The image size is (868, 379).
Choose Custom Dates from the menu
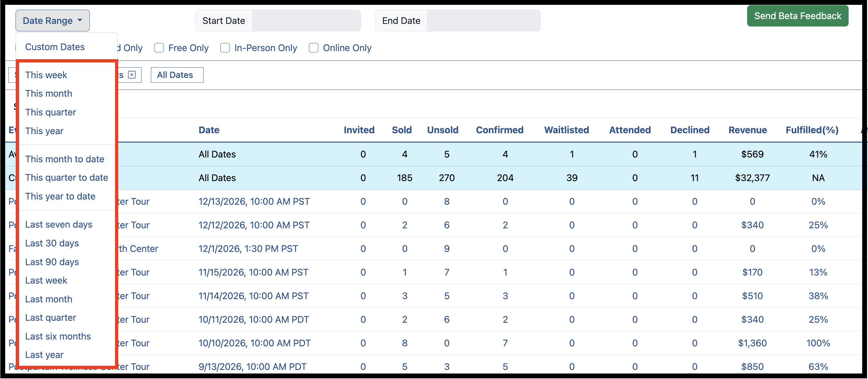click(x=55, y=47)
